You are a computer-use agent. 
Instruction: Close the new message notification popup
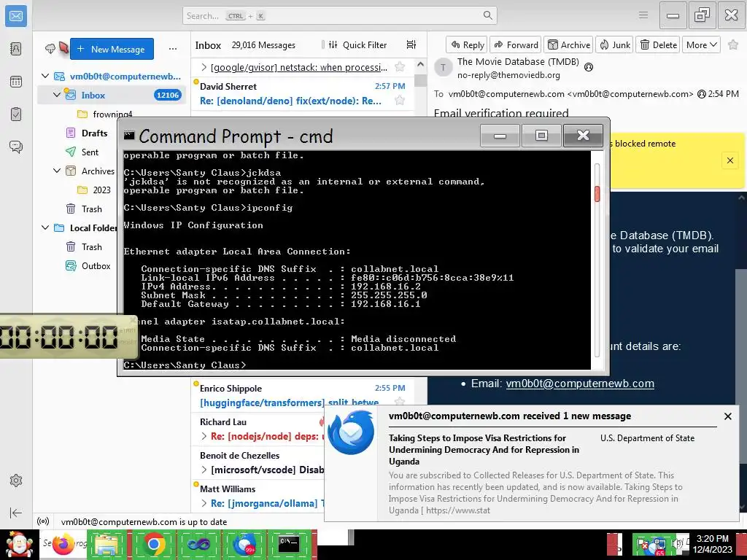pos(727,416)
